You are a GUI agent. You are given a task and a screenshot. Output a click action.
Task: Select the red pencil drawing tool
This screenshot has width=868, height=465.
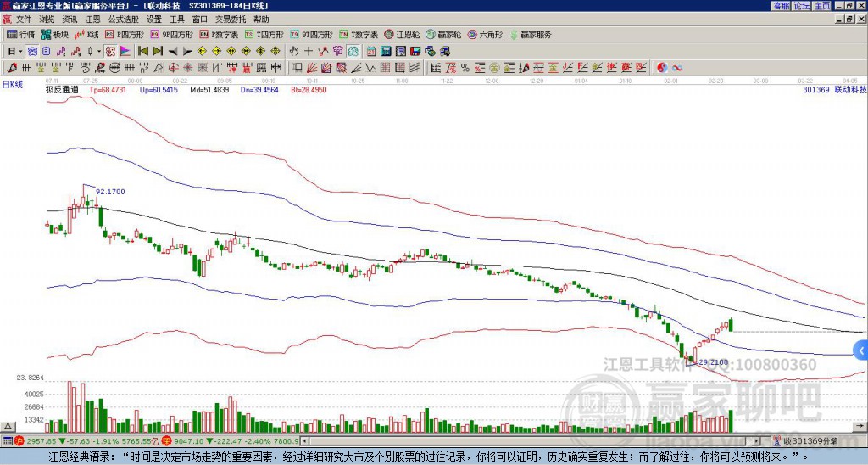click(12, 68)
